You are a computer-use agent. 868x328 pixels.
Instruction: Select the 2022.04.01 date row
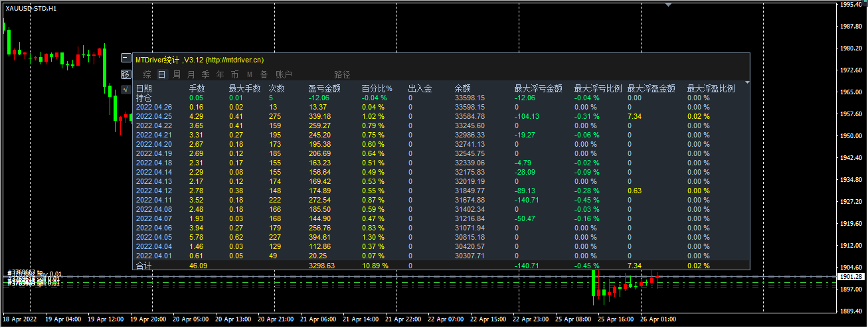[x=153, y=256]
